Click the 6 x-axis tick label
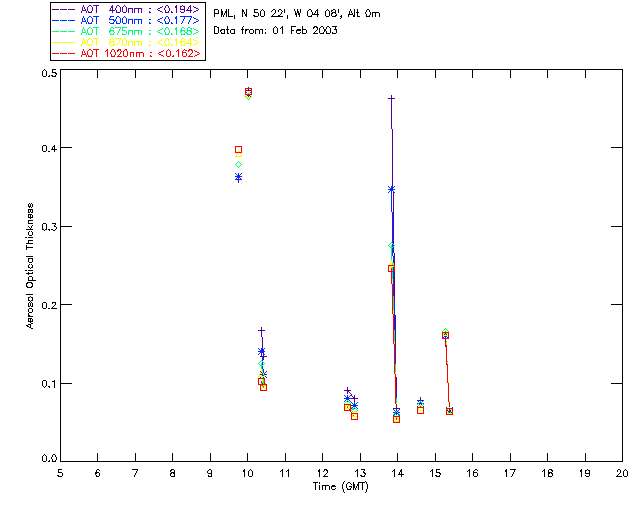 click(98, 473)
